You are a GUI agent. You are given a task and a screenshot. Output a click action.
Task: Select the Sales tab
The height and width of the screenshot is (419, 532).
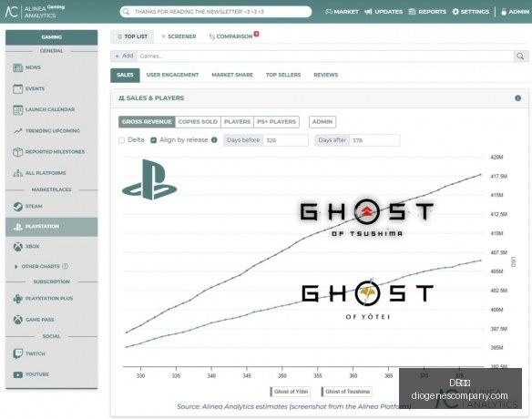[x=125, y=76]
